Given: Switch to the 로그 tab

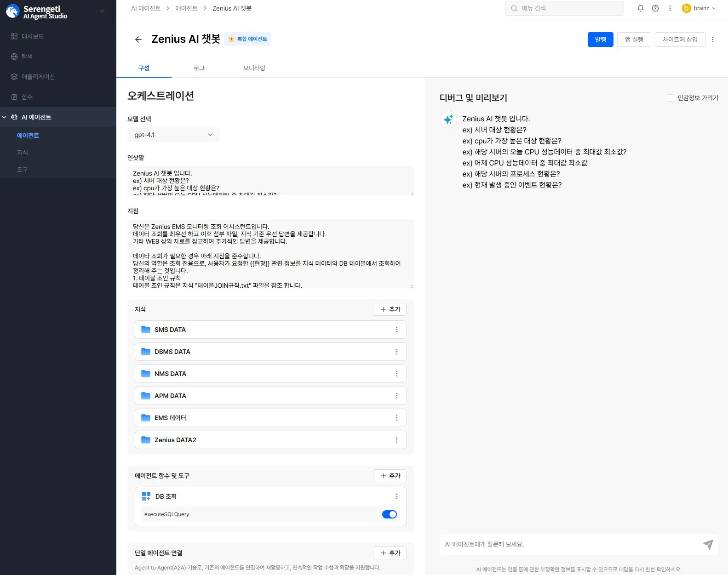Looking at the screenshot, I should (x=199, y=68).
